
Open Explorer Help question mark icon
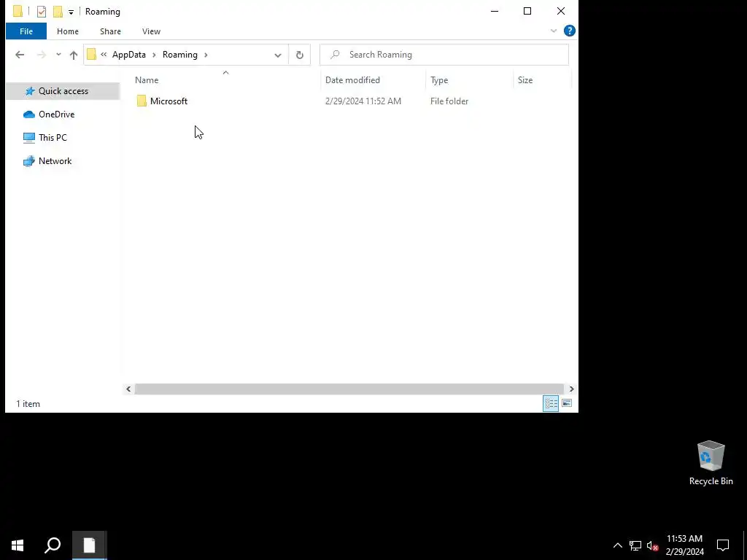click(569, 31)
